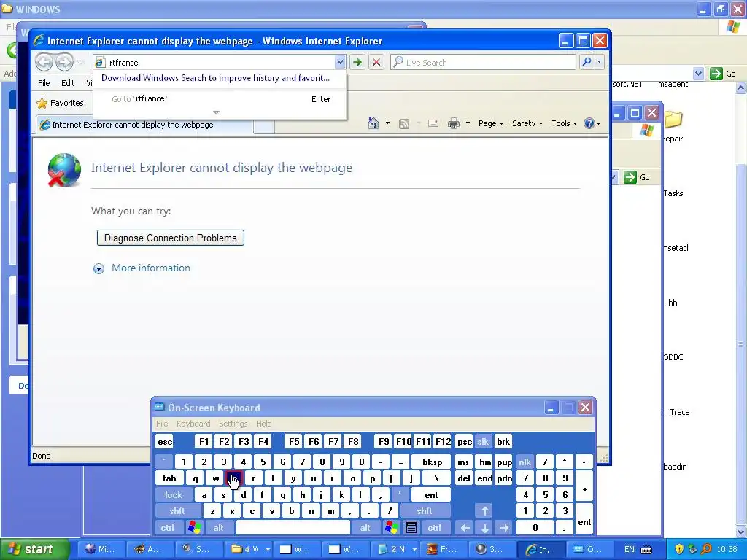The height and width of the screenshot is (560, 747).
Task: Click the security shield icon in system tray
Action: tap(679, 549)
